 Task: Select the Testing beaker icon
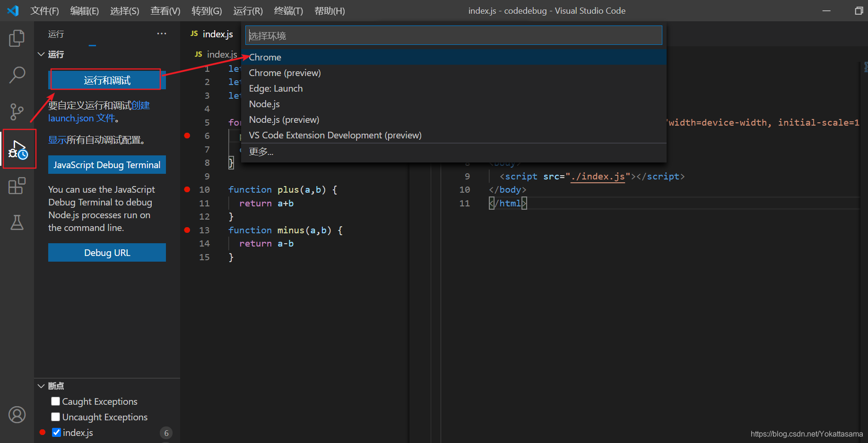[17, 222]
